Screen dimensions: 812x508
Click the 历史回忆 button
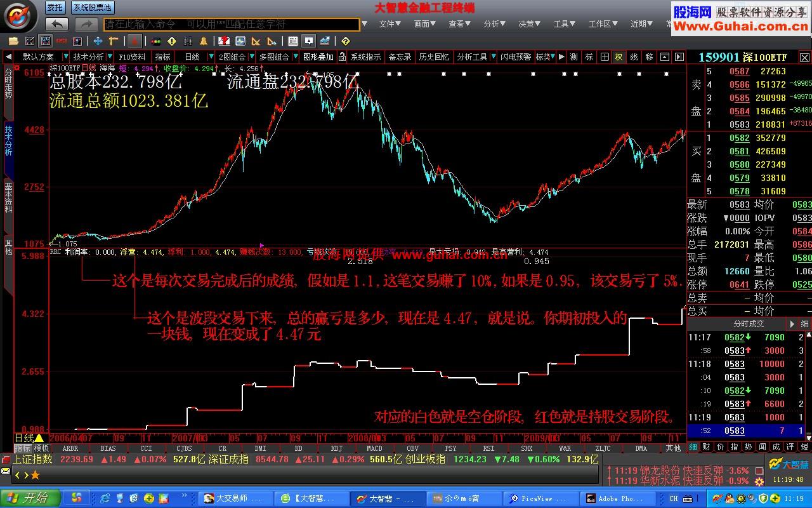434,57
